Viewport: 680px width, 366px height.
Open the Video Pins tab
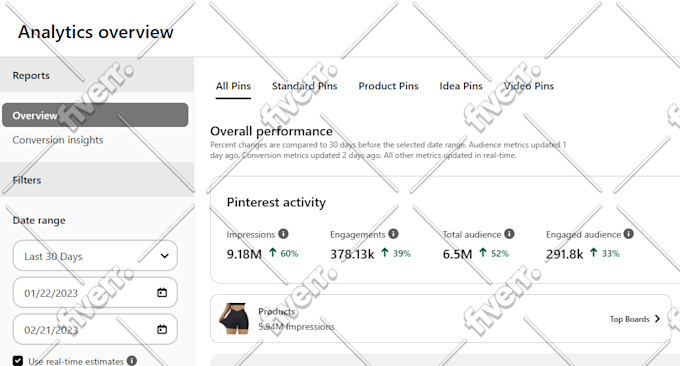pyautogui.click(x=529, y=86)
